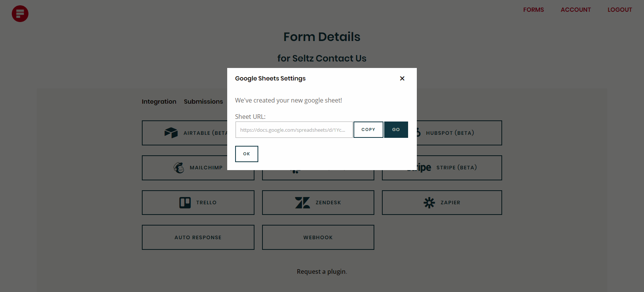Click the Zapier asterisk icon
Screen dimensions: 644x292
(429, 202)
